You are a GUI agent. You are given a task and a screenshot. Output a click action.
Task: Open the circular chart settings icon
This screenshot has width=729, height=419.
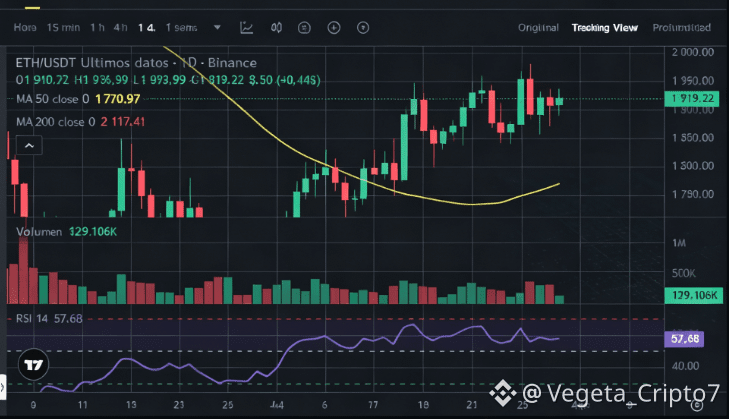304,28
